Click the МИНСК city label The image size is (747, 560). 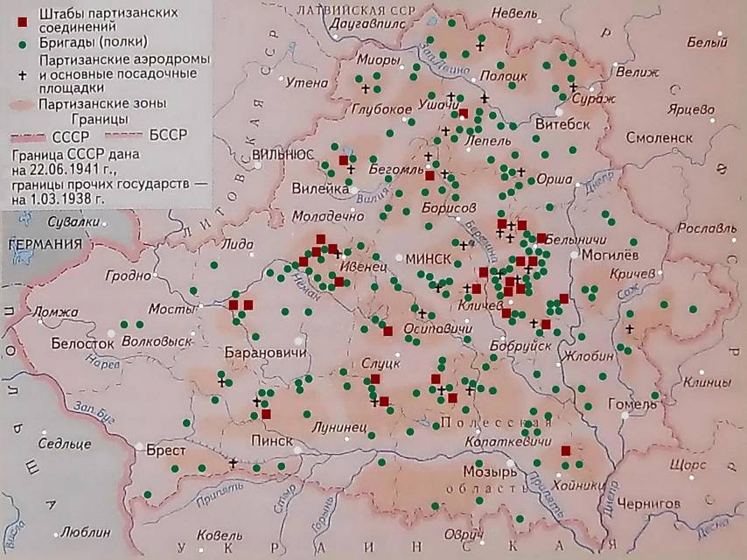427,260
